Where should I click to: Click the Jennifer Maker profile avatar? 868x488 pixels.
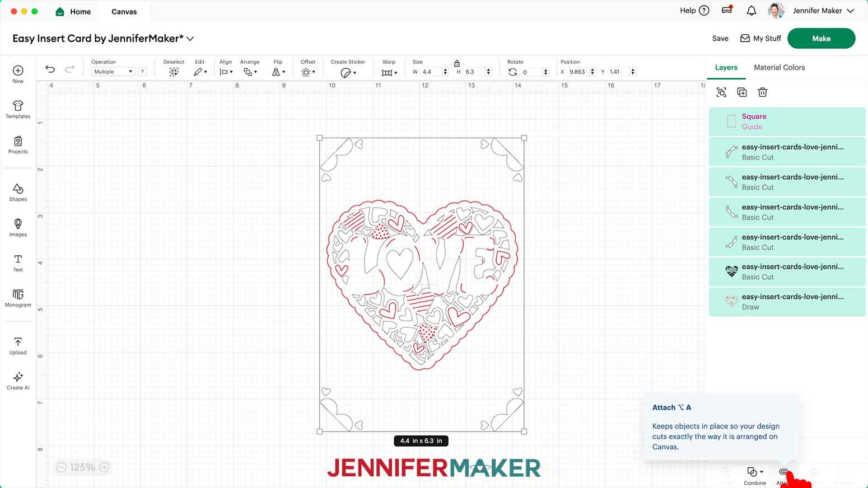[x=776, y=11]
